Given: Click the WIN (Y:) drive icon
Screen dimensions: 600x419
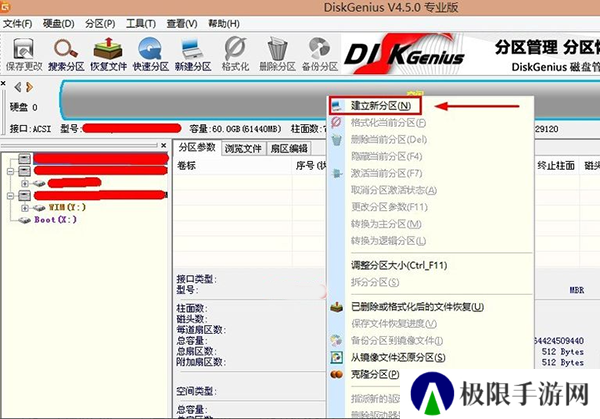Looking at the screenshot, I should click(x=39, y=208).
